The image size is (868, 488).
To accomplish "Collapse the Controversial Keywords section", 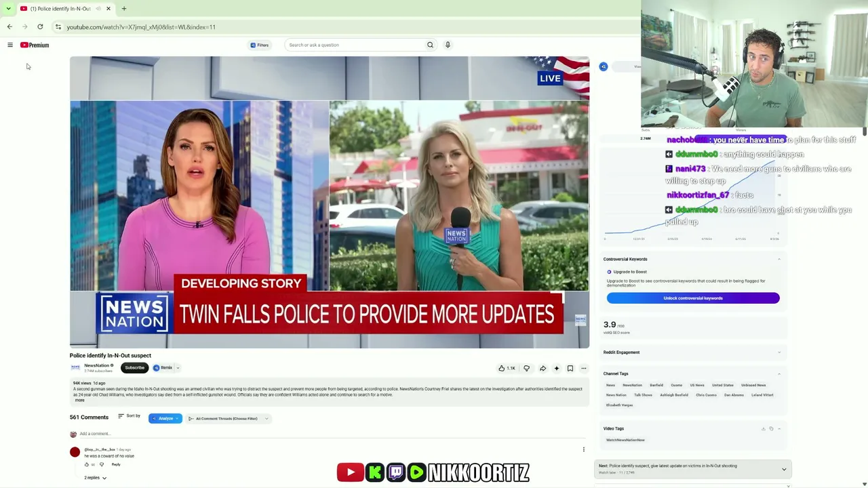I will point(779,259).
